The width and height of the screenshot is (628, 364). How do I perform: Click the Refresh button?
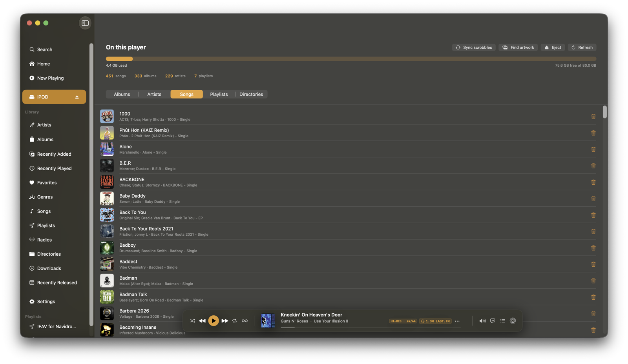click(x=582, y=47)
